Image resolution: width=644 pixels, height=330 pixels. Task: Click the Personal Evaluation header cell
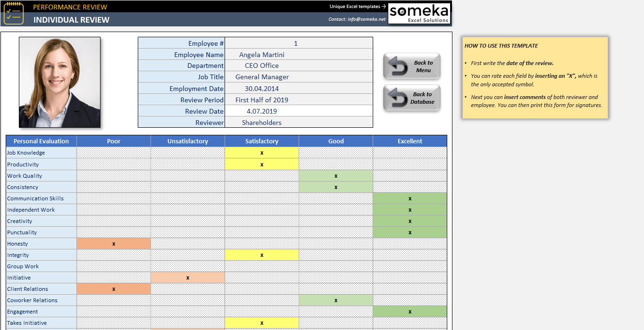coord(41,141)
